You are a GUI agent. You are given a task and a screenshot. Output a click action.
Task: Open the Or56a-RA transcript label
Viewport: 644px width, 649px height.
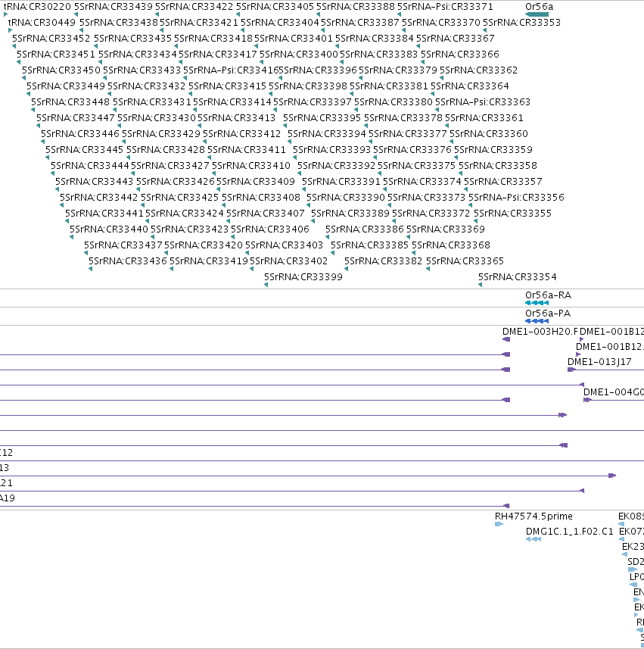[549, 295]
